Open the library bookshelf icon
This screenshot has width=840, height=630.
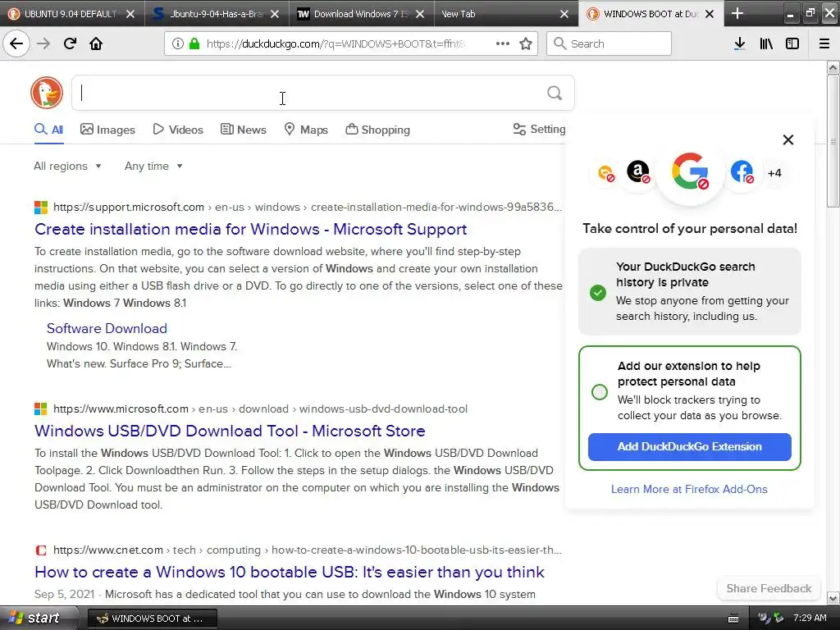766,43
